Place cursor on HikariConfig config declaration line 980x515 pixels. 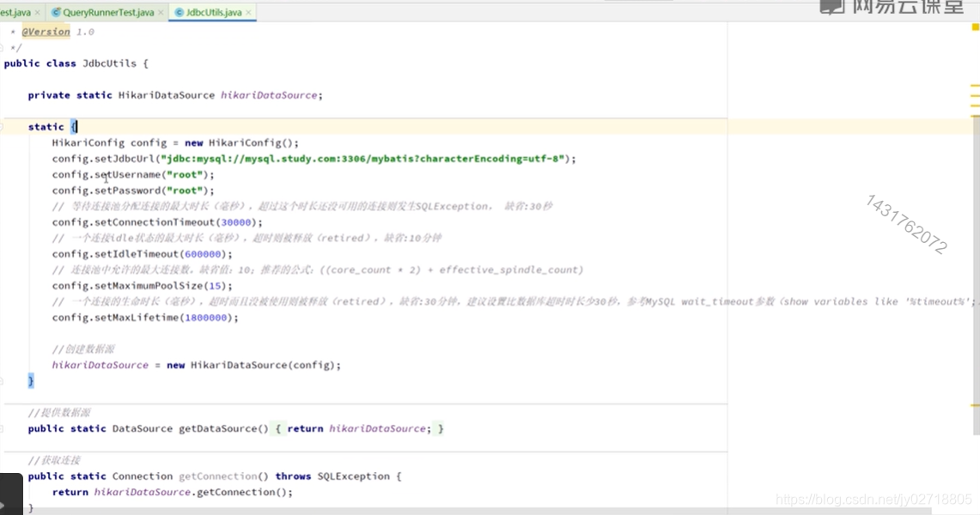point(175,143)
